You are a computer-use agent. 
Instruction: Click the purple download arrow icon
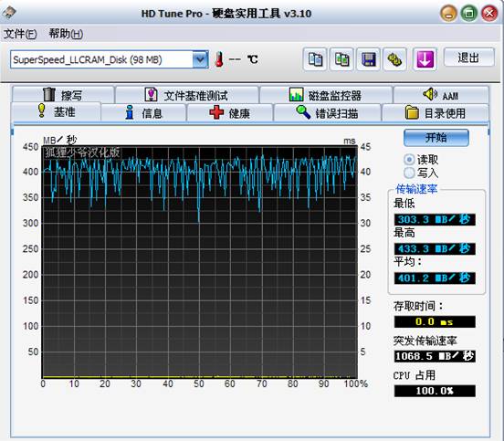tap(425, 59)
